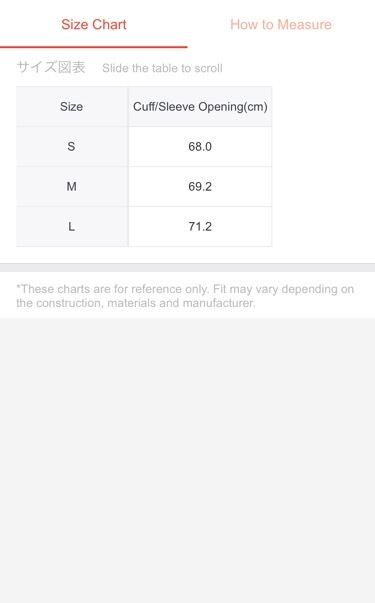375x603 pixels.
Task: Click the empty gray area below disclaimer
Action: pyautogui.click(x=187, y=460)
